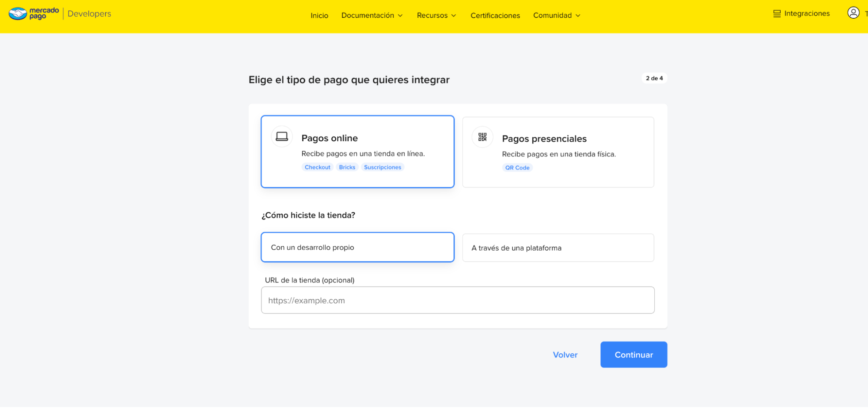Screen dimensions: 868x408
Task: Go to Inicio in the top navigation
Action: tap(319, 15)
